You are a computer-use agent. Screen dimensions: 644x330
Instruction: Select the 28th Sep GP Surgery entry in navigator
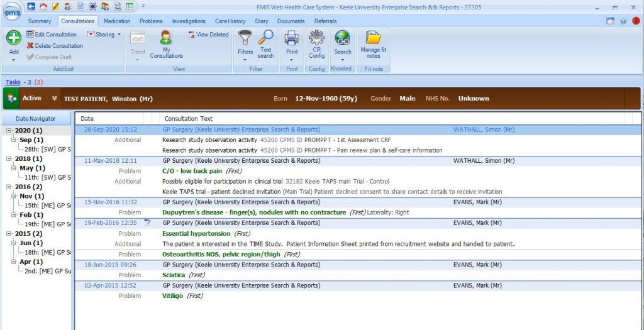[48, 149]
